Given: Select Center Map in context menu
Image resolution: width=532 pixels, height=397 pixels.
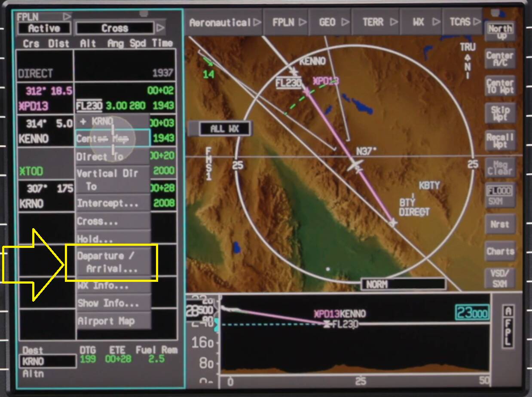Looking at the screenshot, I should 113,138.
